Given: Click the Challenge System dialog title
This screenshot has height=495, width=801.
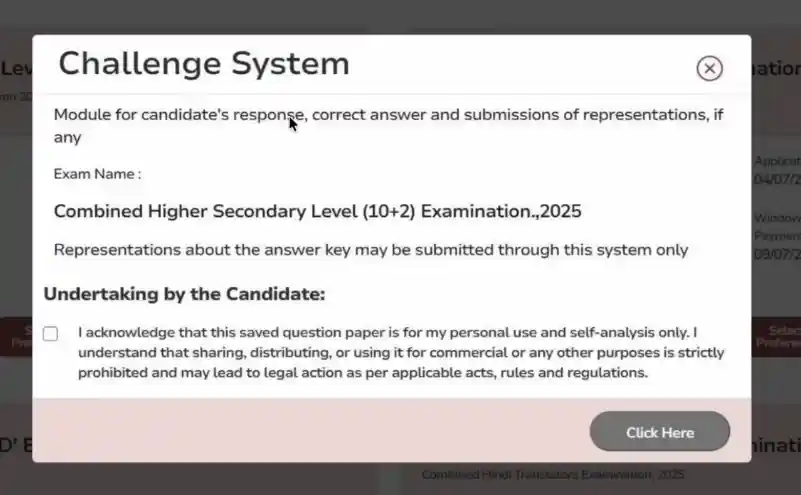Looking at the screenshot, I should [204, 64].
